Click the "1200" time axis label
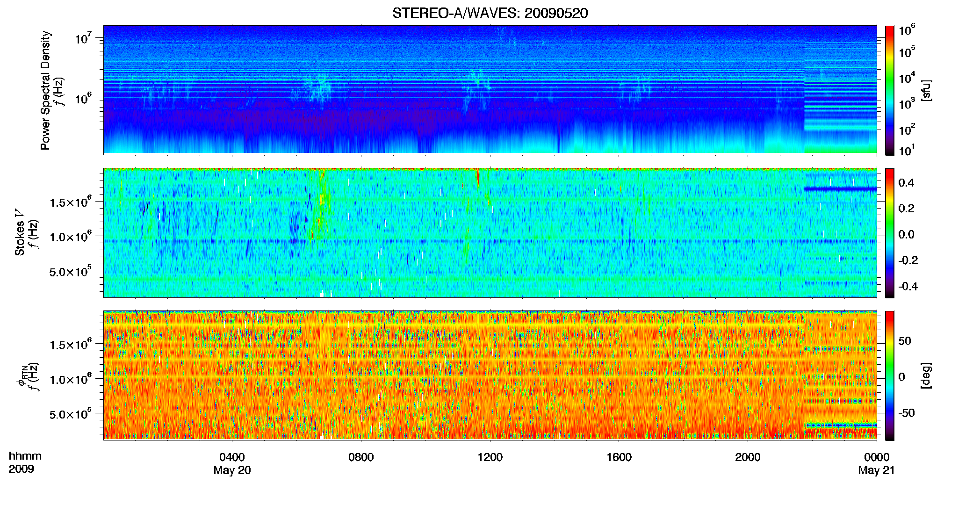This screenshot has width=980, height=505. [490, 457]
